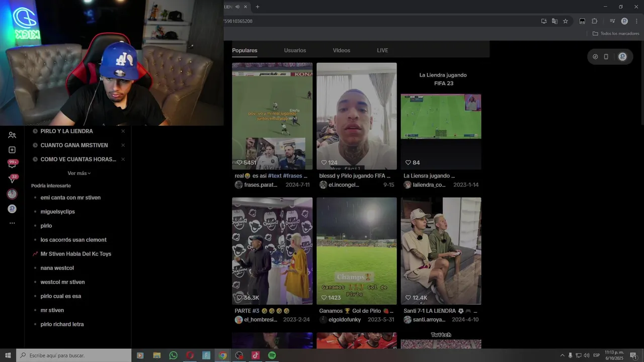Expand 'Ver más' search history
This screenshot has height=362, width=644.
coord(79,173)
